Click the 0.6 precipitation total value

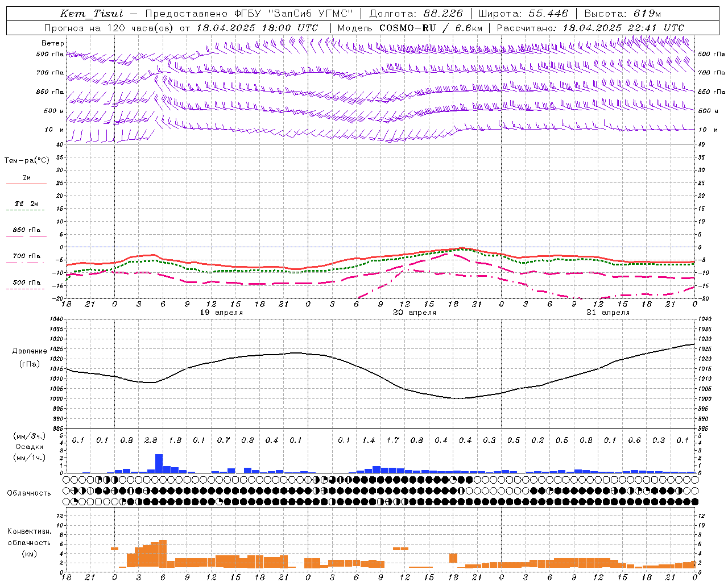click(634, 440)
